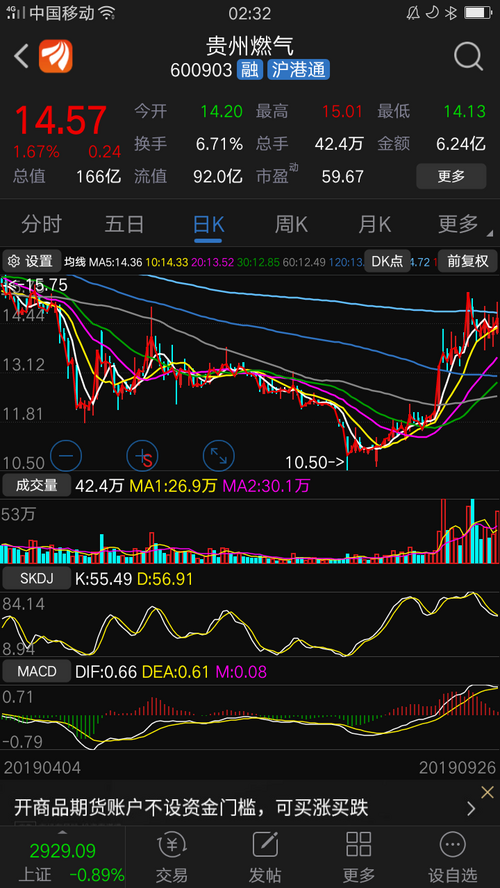Tap the 金额 value 6.24亿
This screenshot has height=888, width=500.
pos(461,144)
